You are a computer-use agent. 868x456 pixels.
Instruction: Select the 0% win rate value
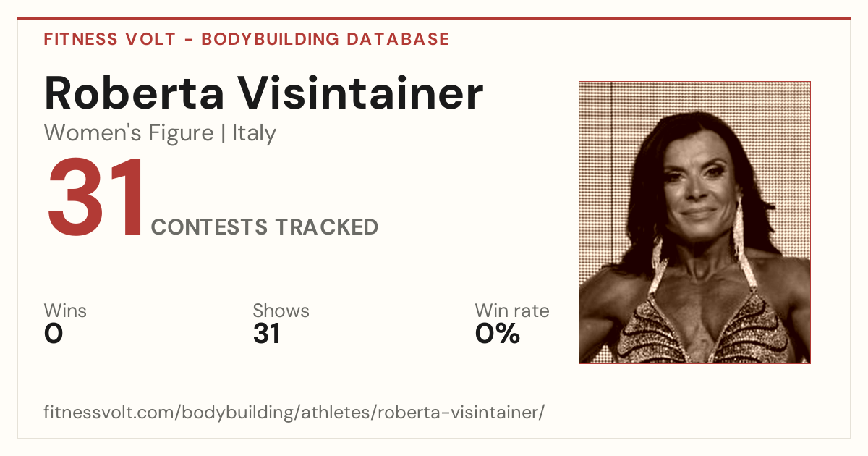pos(498,334)
